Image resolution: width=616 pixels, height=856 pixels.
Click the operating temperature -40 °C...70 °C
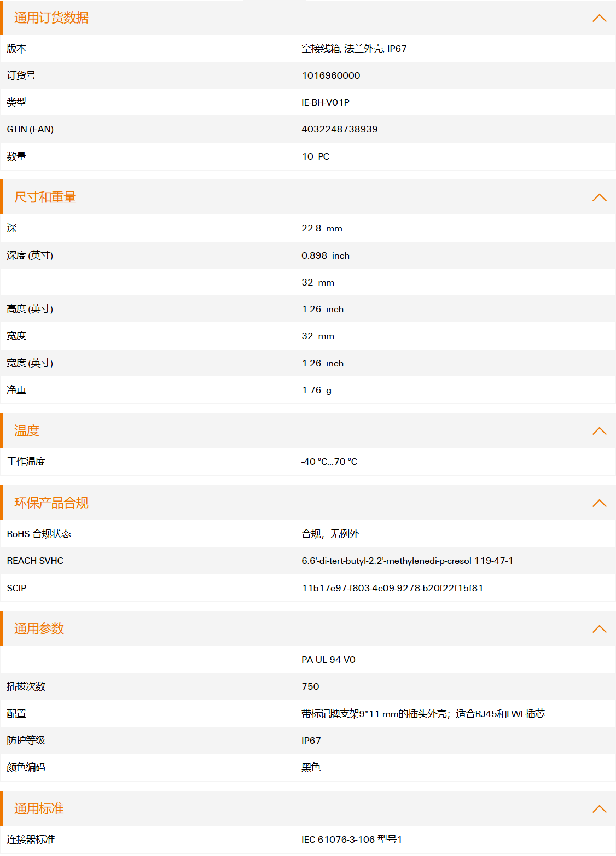329,462
